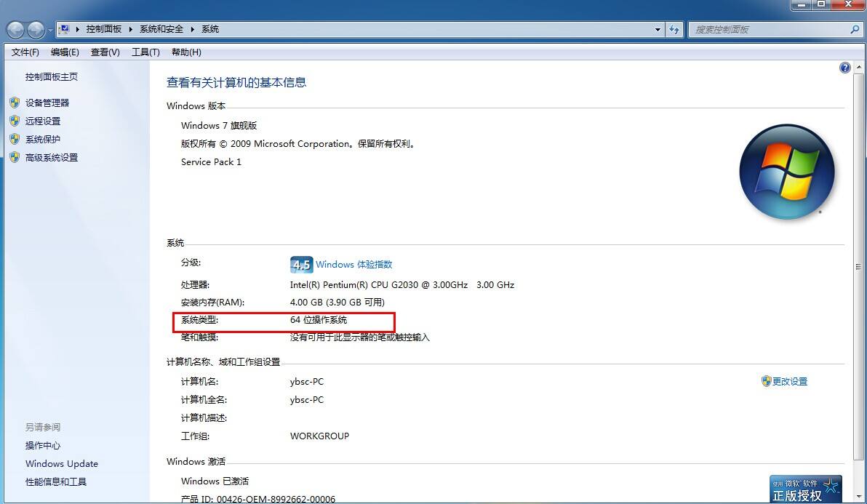Click the Windows 7 旗舰版 text

[x=219, y=125]
